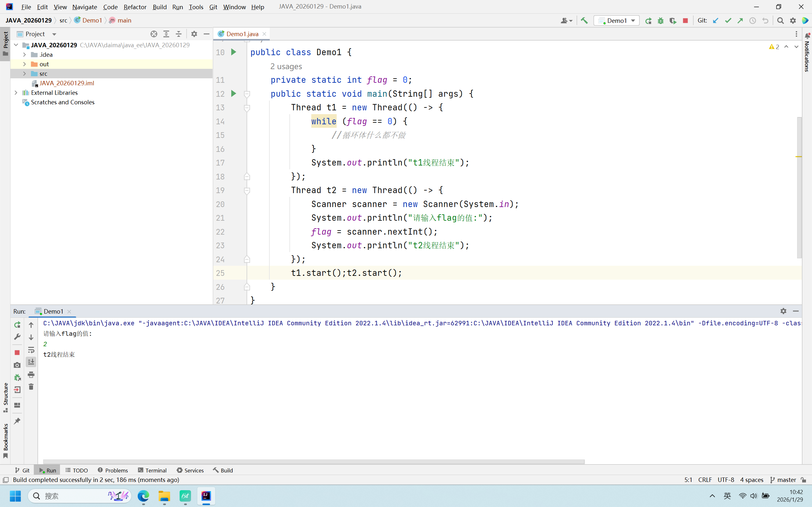Expand the src folder in tree
The width and height of the screenshot is (812, 507).
point(24,74)
